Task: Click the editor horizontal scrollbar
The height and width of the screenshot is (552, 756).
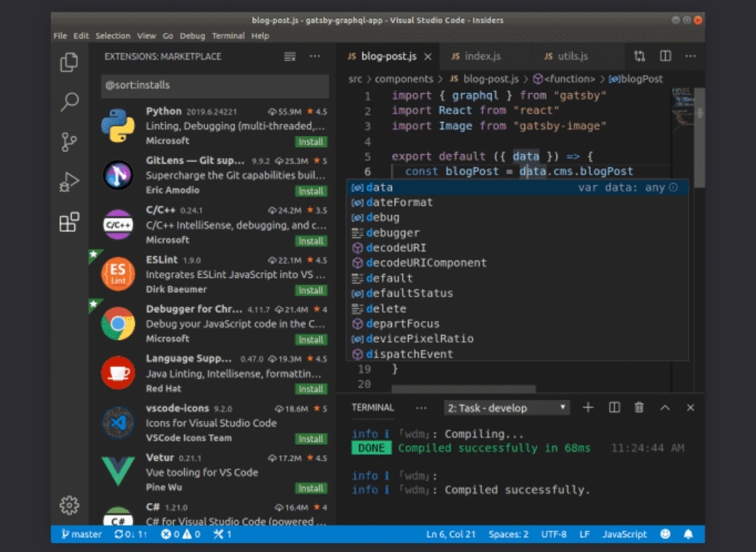Action: point(463,389)
